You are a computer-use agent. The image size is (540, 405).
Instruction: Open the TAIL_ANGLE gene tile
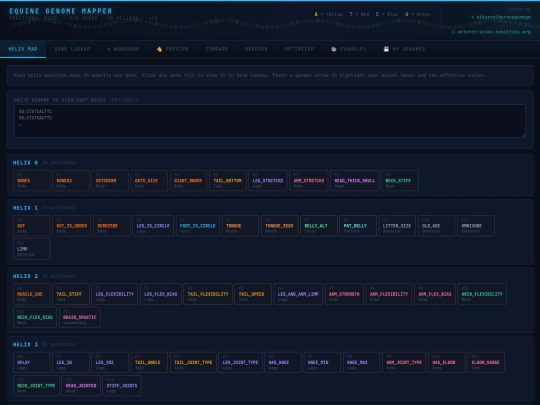tap(149, 362)
